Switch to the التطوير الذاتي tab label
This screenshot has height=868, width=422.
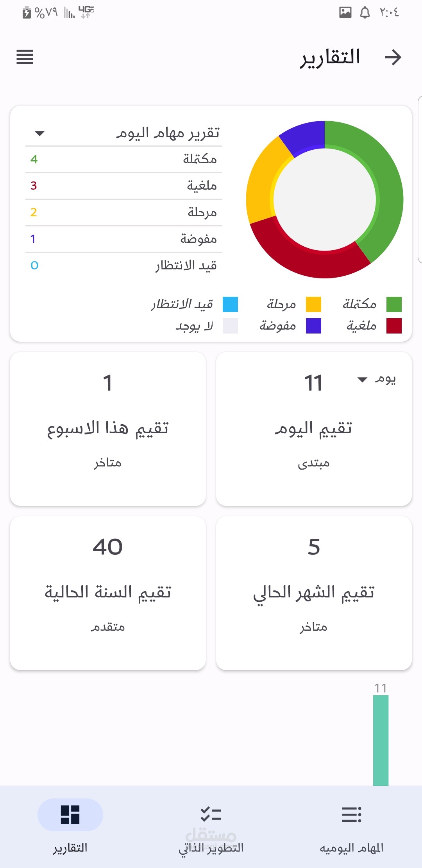tap(211, 848)
